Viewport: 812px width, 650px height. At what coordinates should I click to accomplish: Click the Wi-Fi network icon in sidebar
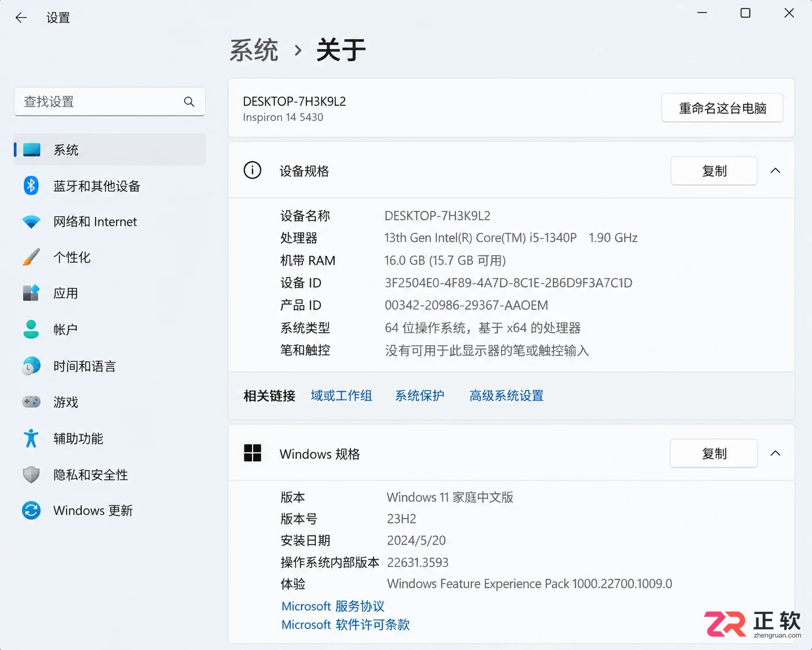coord(31,222)
